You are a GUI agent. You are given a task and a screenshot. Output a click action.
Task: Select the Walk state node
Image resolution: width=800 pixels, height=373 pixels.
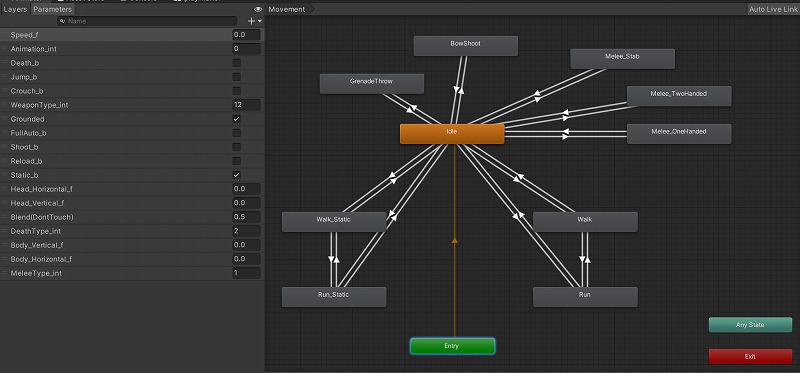(x=585, y=222)
